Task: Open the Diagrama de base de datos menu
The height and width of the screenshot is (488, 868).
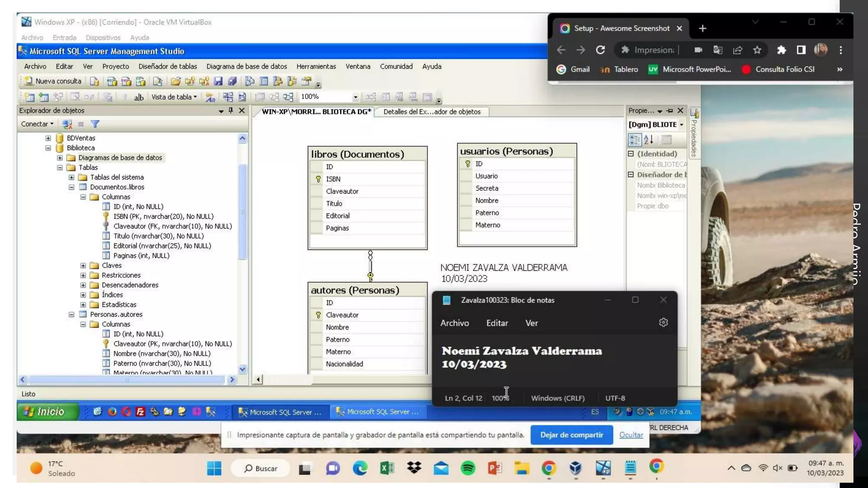Action: (246, 67)
